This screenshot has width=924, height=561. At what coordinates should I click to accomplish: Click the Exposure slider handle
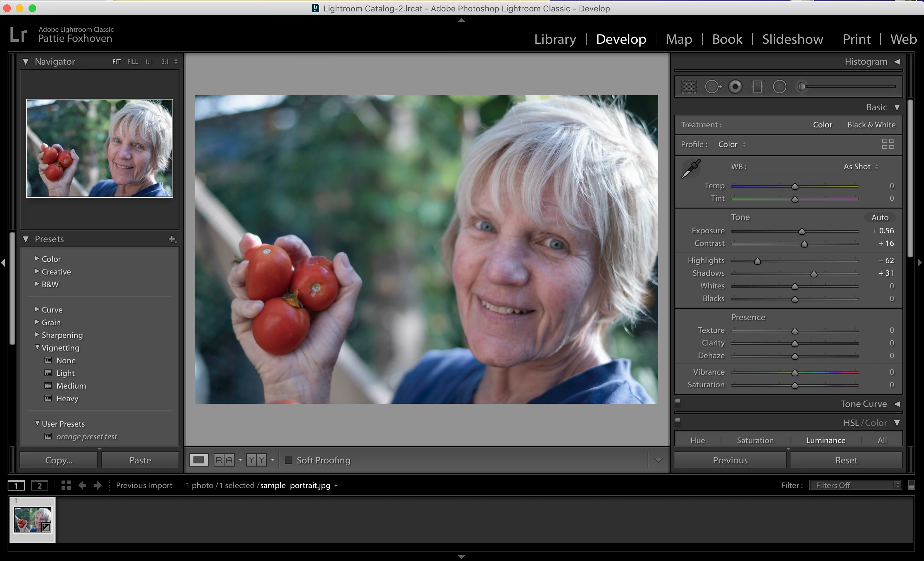(x=802, y=232)
